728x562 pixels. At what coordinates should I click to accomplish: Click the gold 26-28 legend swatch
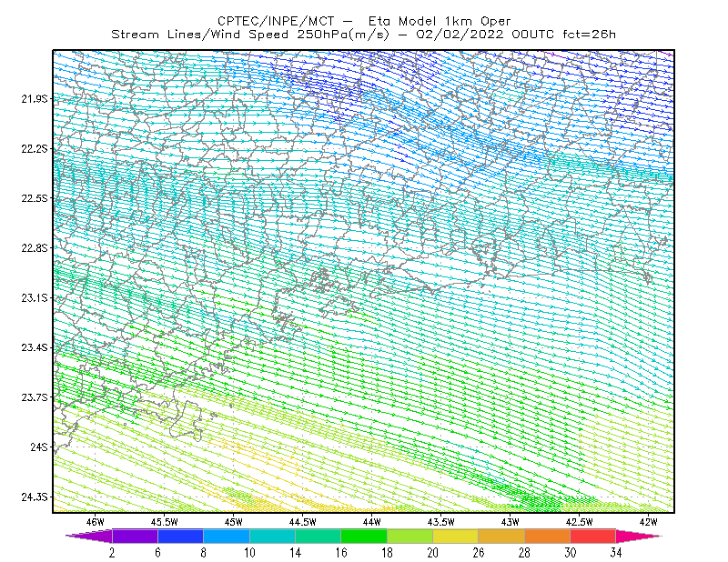[501, 536]
